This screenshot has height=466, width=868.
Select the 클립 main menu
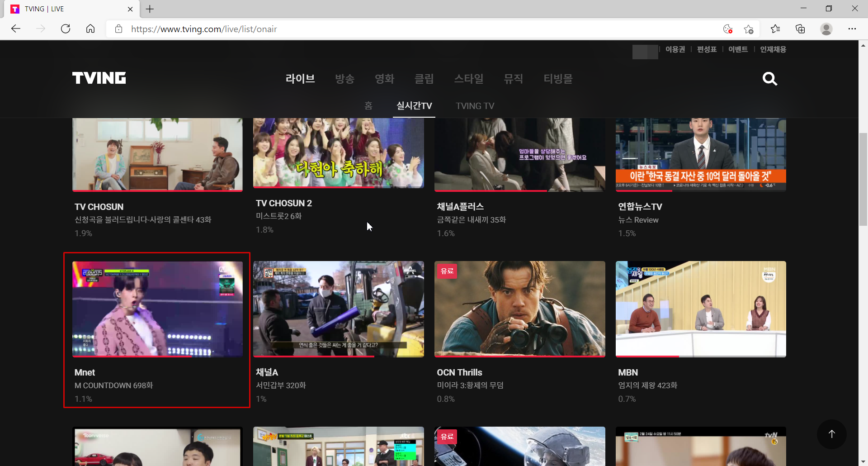point(425,79)
